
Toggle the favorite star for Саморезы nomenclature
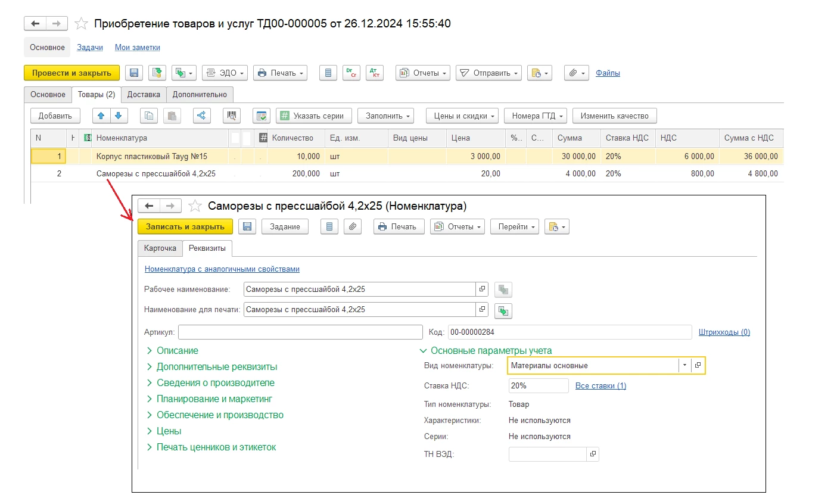[x=194, y=206]
